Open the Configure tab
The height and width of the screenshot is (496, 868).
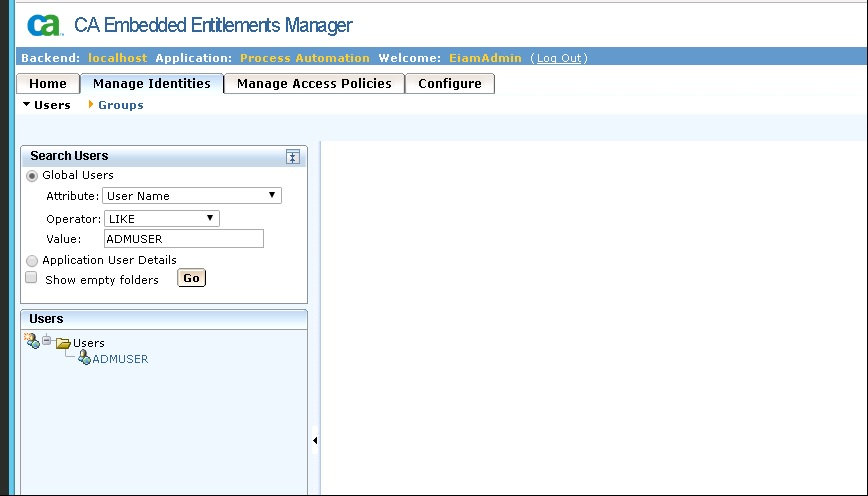tap(450, 84)
